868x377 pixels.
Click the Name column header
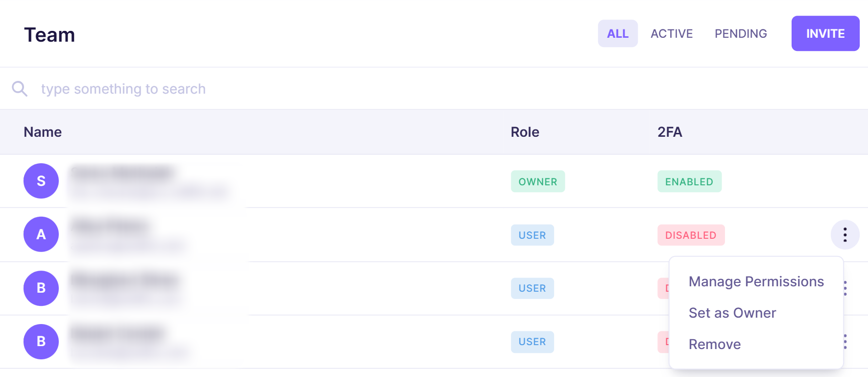[43, 132]
